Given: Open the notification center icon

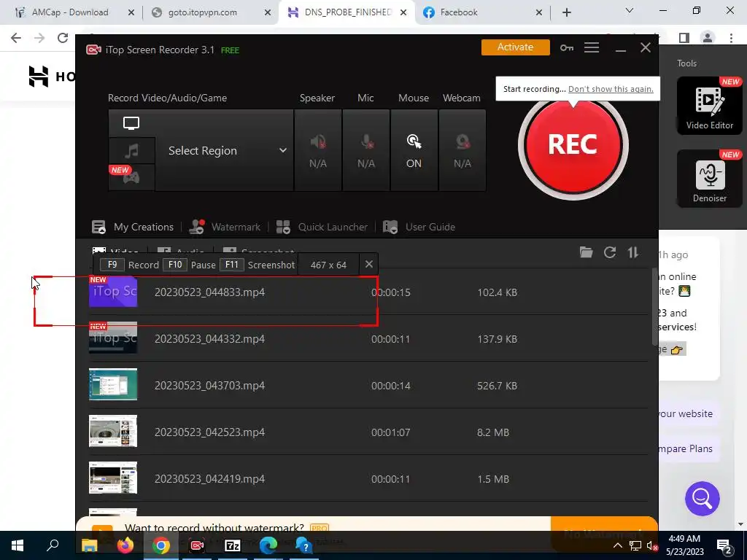Looking at the screenshot, I should [724, 545].
